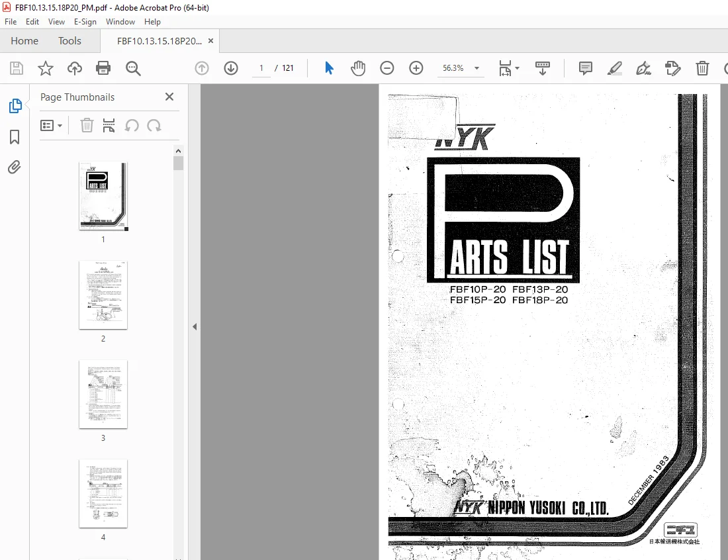Go to previous page arrow

click(201, 68)
